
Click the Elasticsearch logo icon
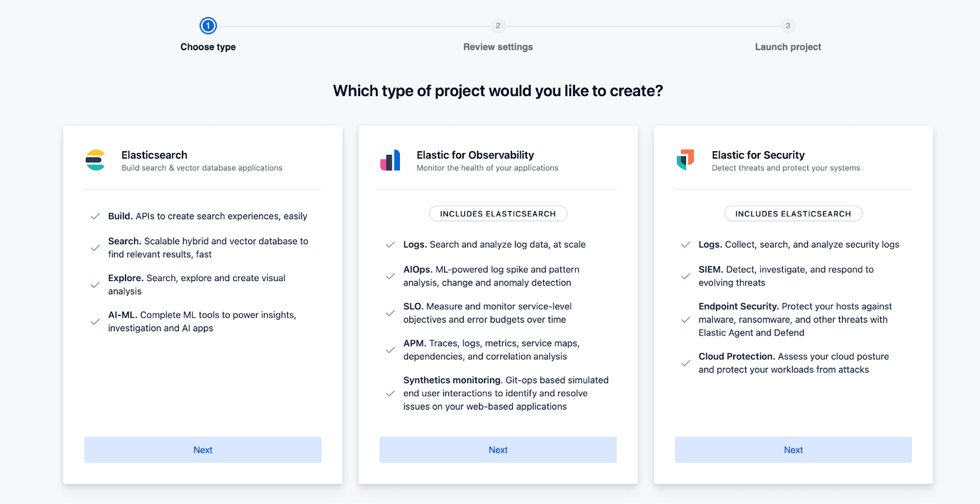95,160
